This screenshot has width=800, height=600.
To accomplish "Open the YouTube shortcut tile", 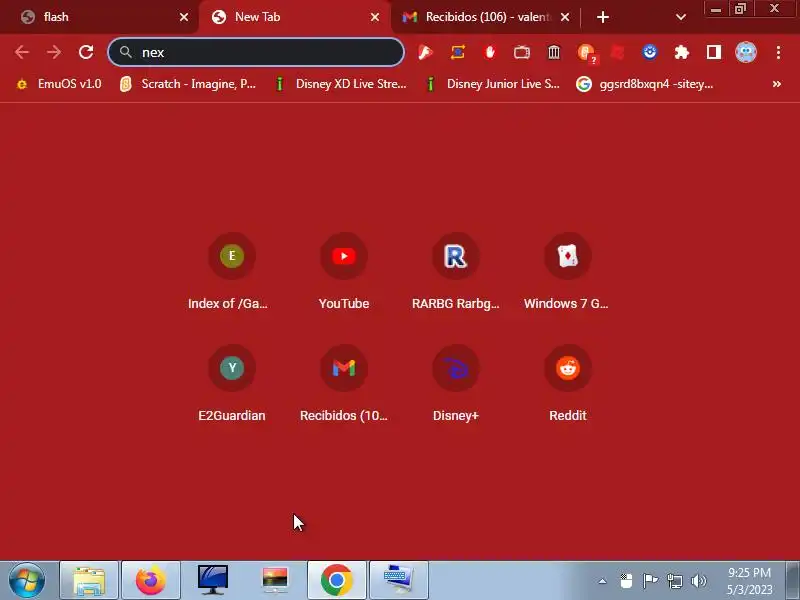I will click(x=344, y=271).
